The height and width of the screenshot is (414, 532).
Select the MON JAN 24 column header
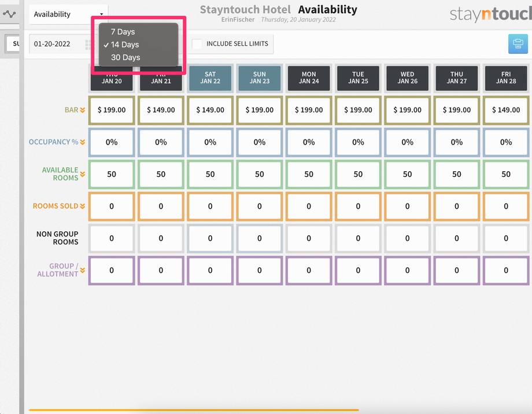pyautogui.click(x=309, y=78)
